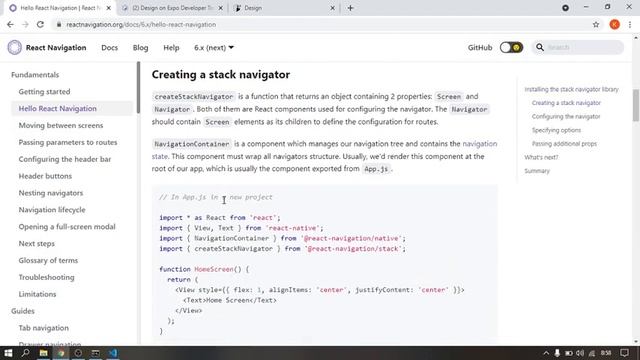Click the page vertical scrollbar thumb
Screen dimensions: 640x360
(x=636, y=105)
